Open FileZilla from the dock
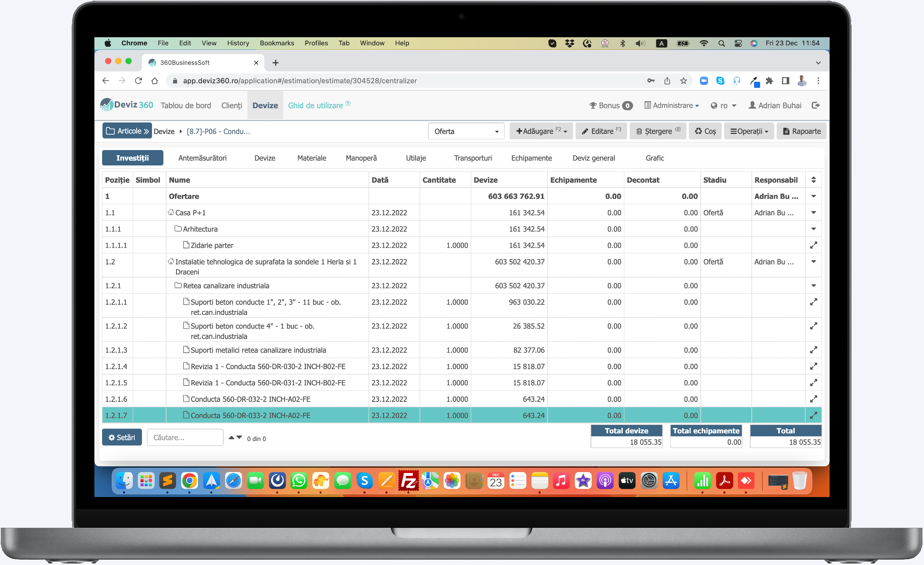The height and width of the screenshot is (565, 924). 408,481
